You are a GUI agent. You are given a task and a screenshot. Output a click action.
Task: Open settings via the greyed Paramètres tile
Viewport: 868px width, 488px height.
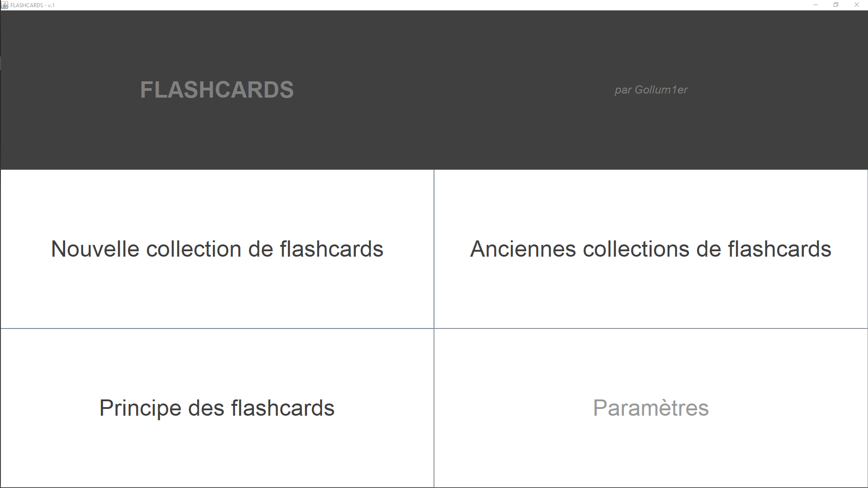pyautogui.click(x=651, y=408)
